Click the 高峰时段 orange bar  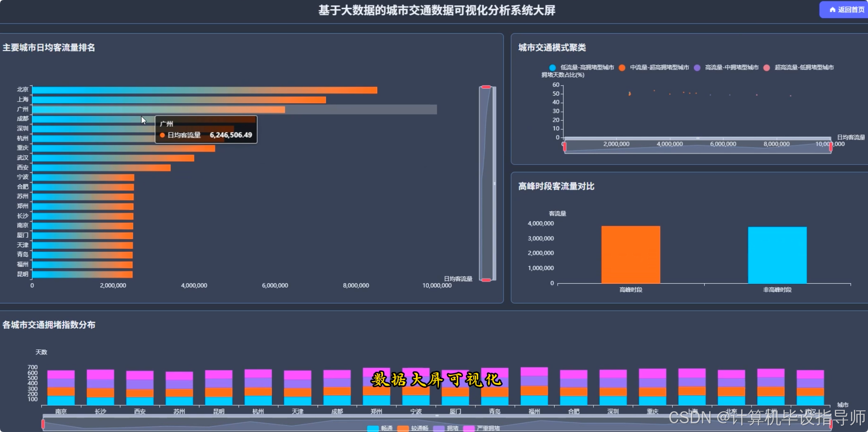630,255
